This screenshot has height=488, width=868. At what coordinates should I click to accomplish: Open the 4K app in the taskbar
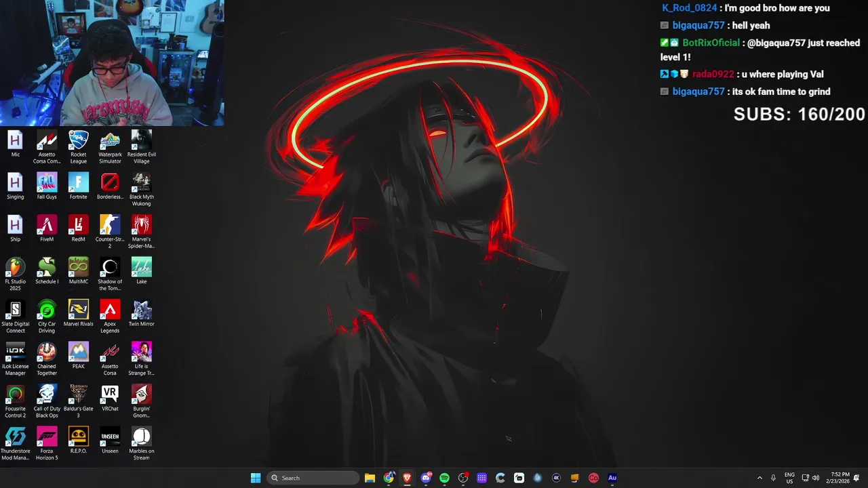click(x=556, y=478)
